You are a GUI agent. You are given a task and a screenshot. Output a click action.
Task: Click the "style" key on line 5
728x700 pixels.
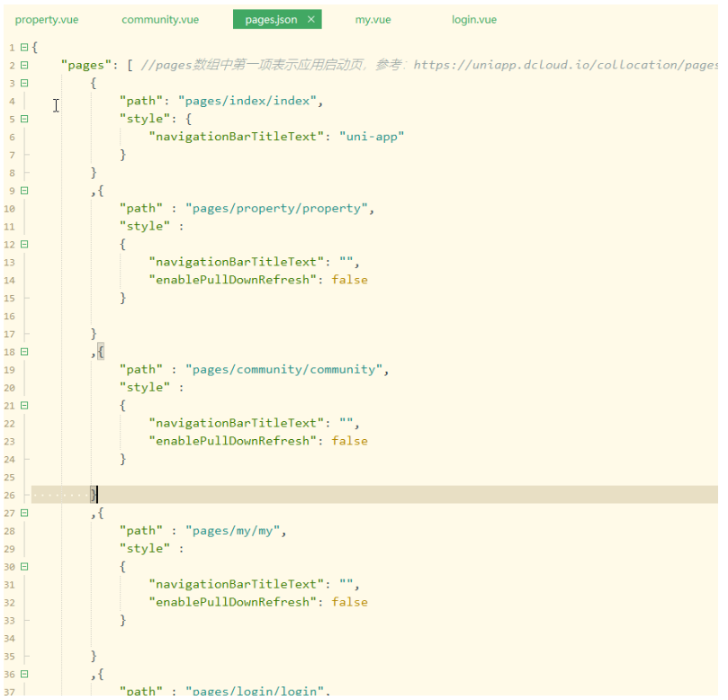coord(145,120)
